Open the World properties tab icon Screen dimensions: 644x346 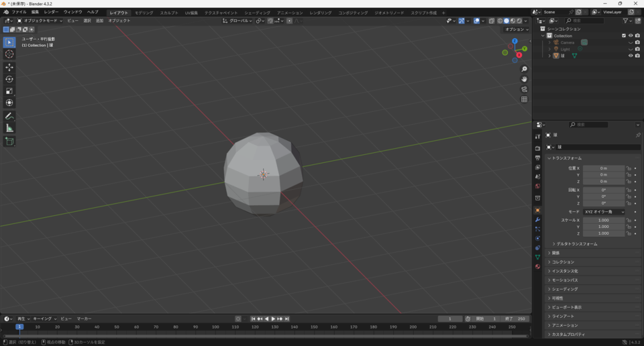click(537, 186)
